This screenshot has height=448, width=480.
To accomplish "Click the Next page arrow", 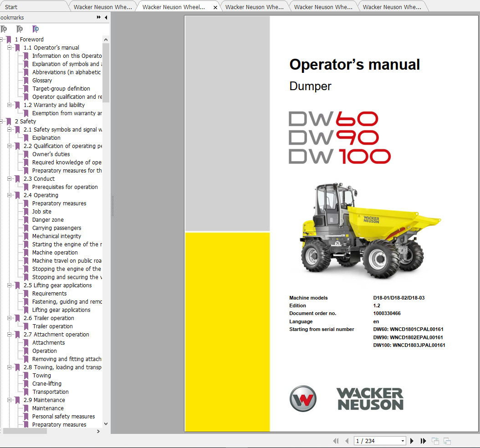I will (412, 440).
